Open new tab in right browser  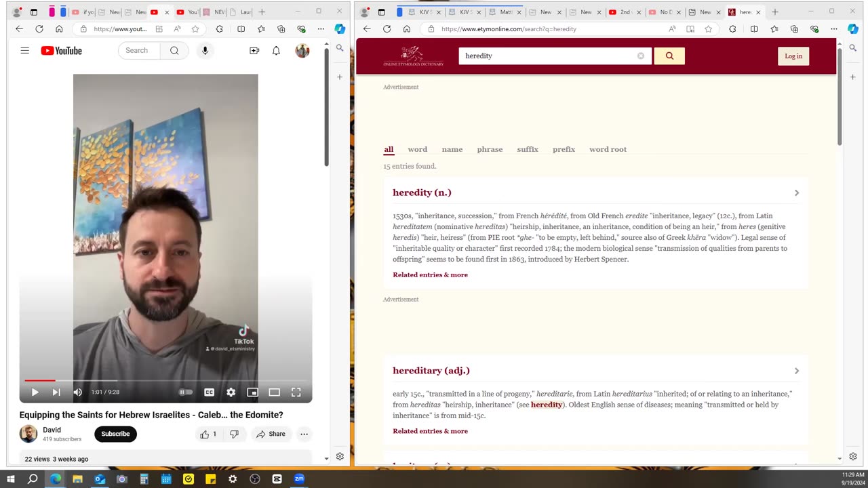[x=775, y=12]
